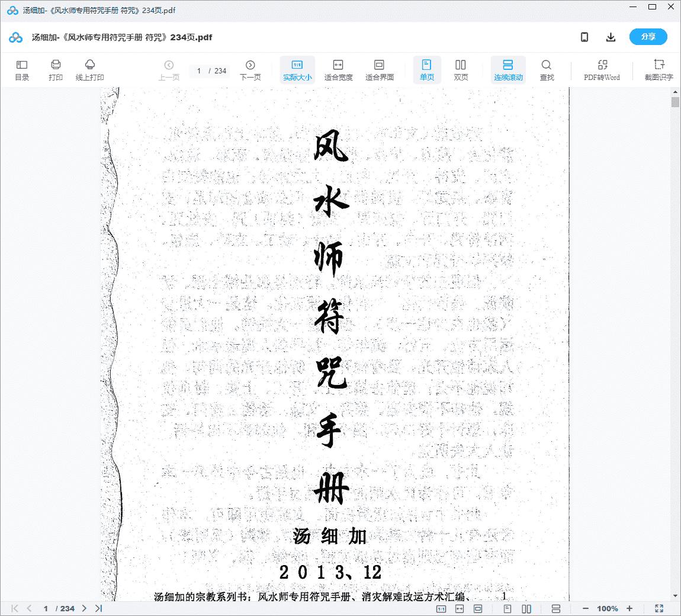Click the blue 分享 share button

[x=648, y=37]
